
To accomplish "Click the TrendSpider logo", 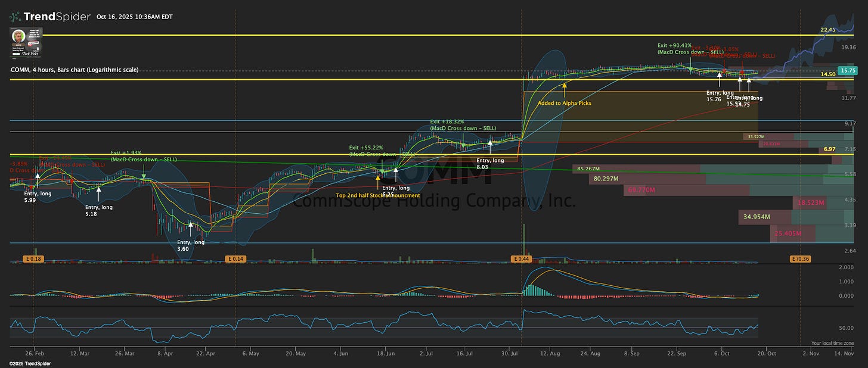I will [x=49, y=17].
